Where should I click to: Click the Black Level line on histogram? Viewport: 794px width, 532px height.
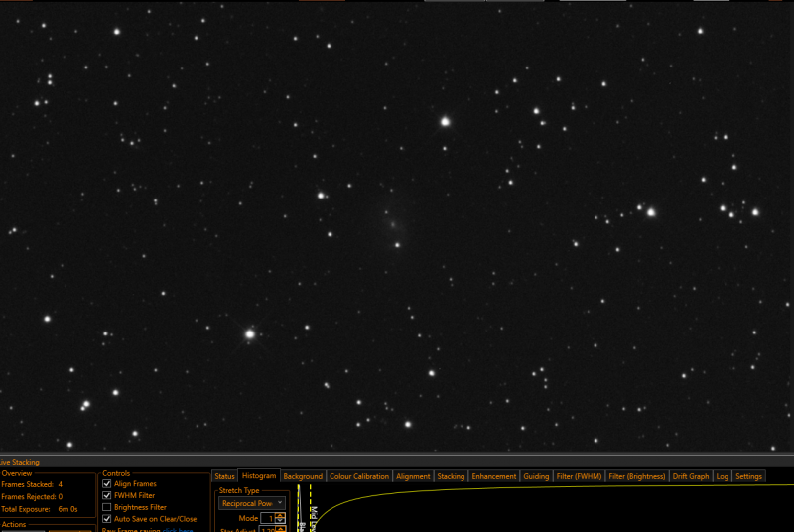300,508
